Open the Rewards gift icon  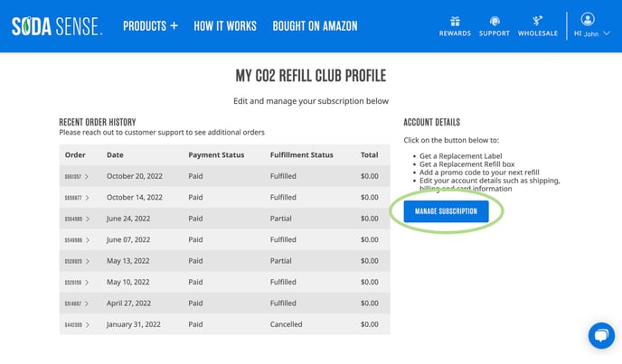pos(455,21)
